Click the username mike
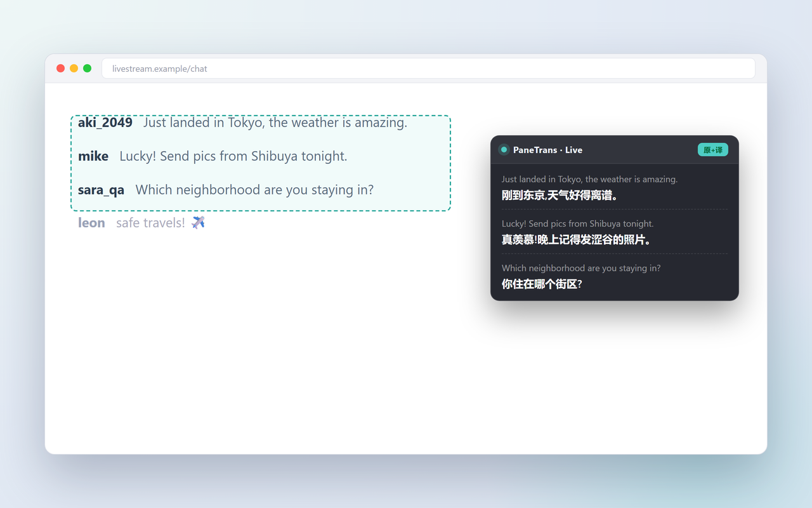 point(93,156)
